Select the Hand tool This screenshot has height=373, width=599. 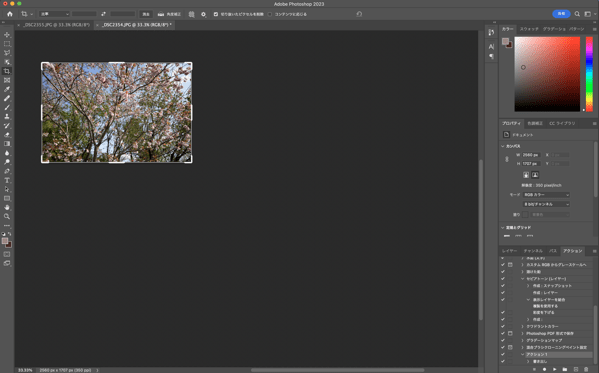[7, 208]
